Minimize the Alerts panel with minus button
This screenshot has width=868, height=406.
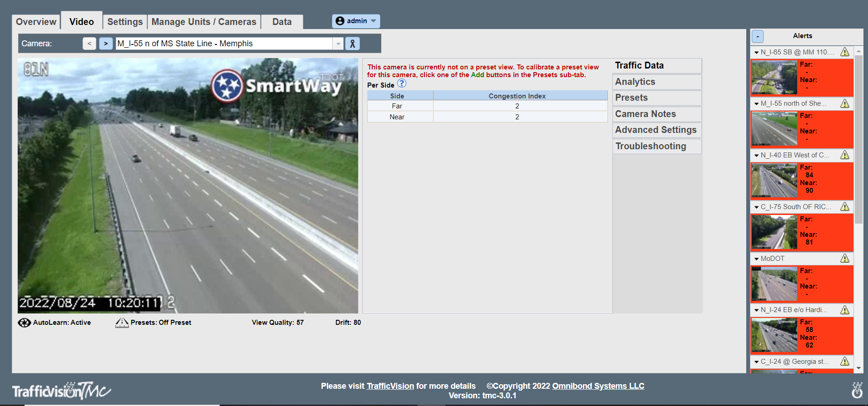point(758,36)
